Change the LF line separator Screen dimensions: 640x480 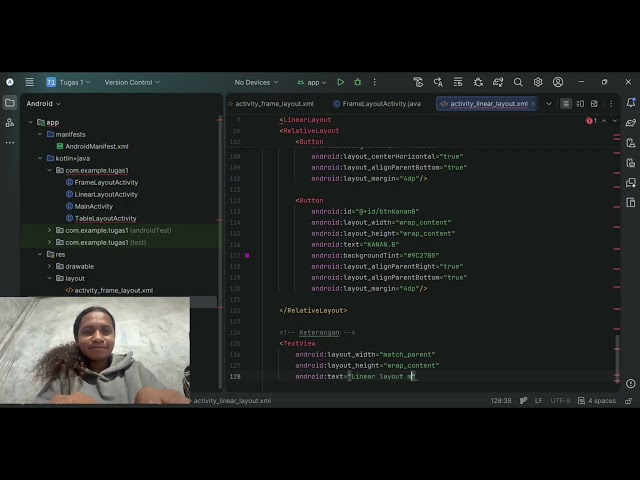[x=538, y=401]
